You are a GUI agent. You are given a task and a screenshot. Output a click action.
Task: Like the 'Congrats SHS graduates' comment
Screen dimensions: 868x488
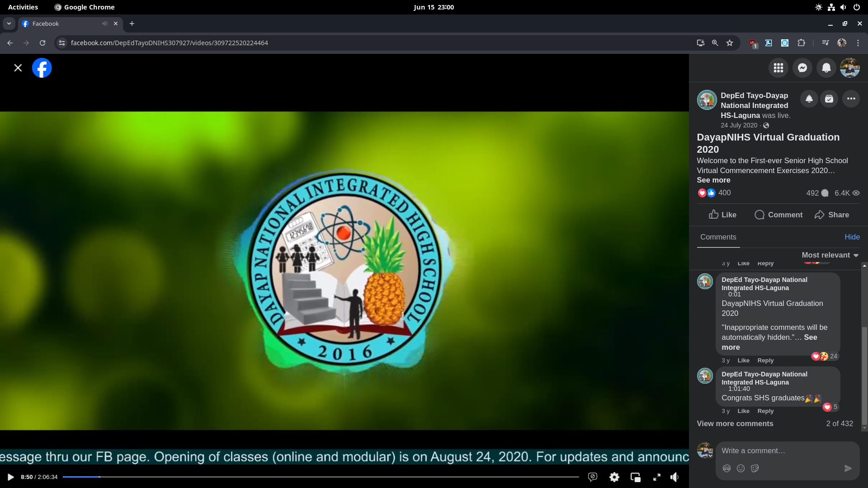(x=743, y=411)
